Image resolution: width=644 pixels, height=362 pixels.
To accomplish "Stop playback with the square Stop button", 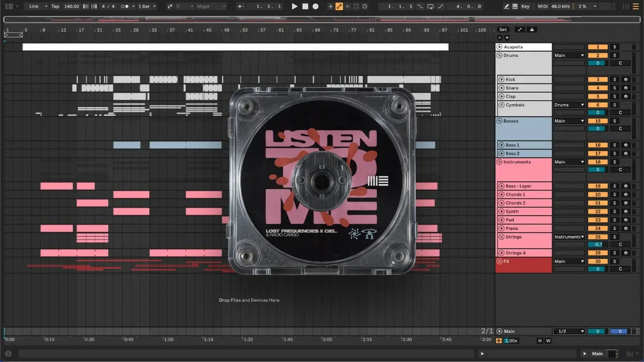I will point(305,6).
